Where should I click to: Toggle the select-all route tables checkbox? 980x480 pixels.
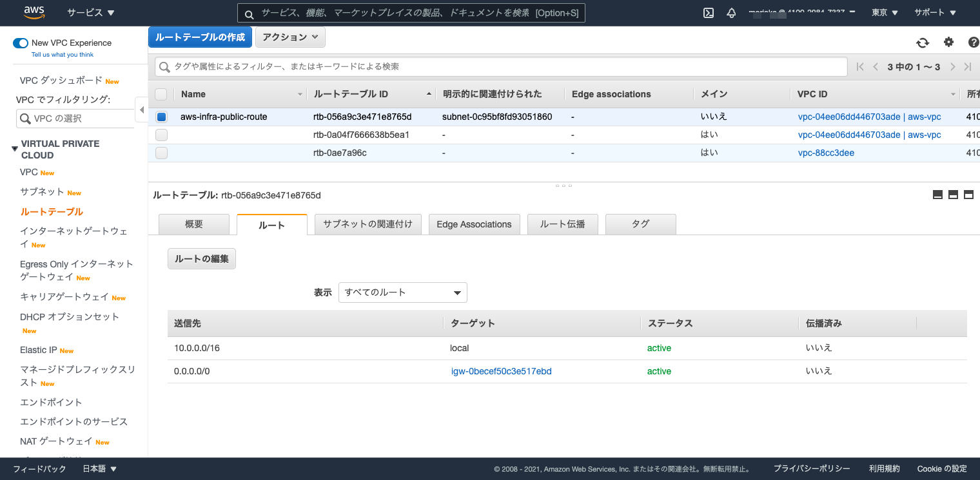pos(161,94)
